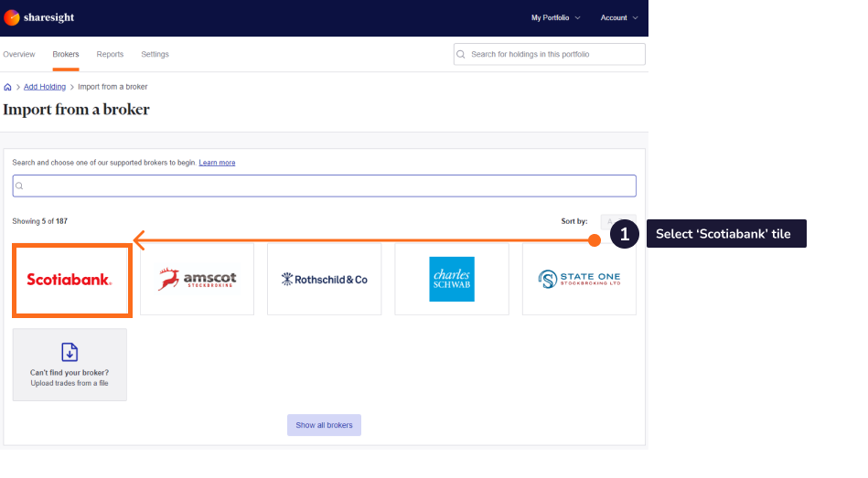Select the Charles Schwab tile
This screenshot has width=868, height=478.
pyautogui.click(x=452, y=279)
